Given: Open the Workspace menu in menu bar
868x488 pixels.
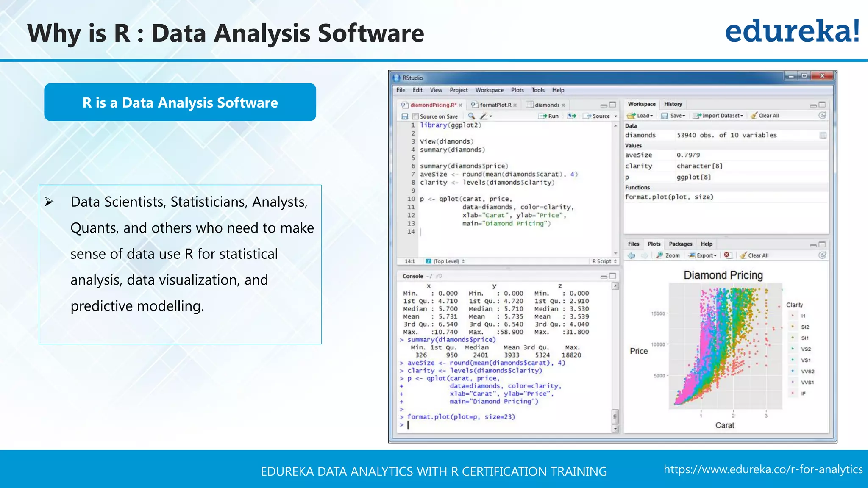Looking at the screenshot, I should [490, 90].
